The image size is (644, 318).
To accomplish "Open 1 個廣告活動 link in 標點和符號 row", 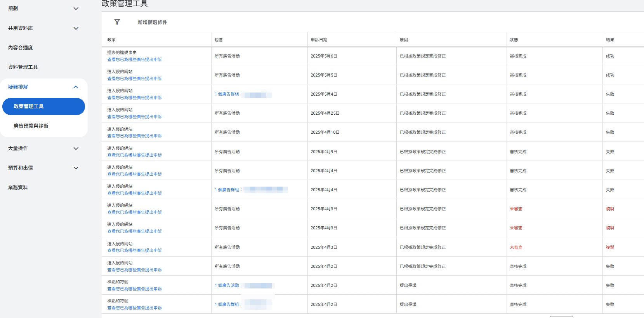I will click(227, 285).
